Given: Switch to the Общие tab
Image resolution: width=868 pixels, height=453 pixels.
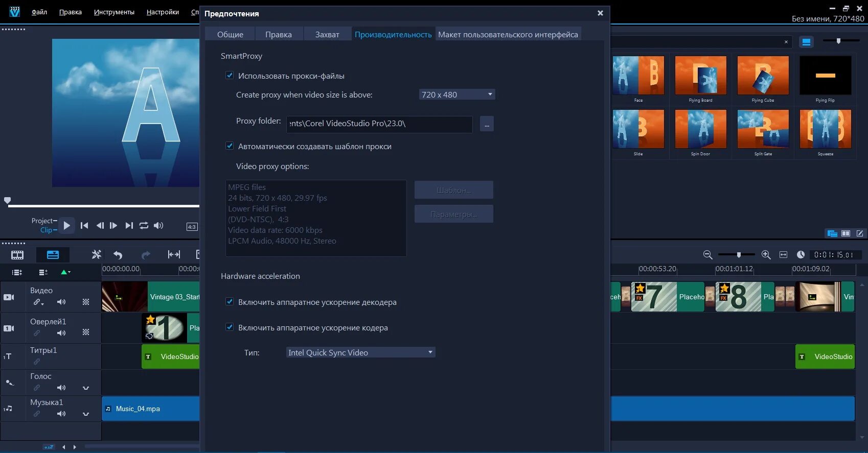Looking at the screenshot, I should 230,34.
